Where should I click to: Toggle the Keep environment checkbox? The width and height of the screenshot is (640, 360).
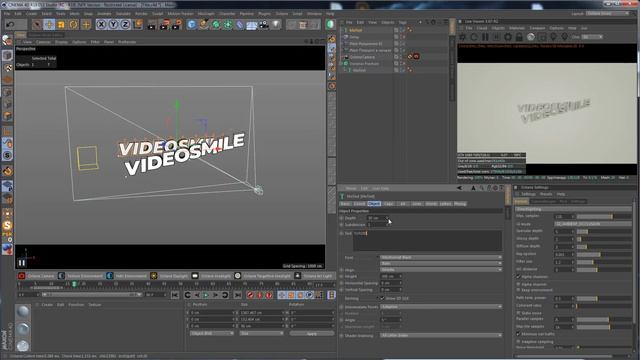coord(519,290)
